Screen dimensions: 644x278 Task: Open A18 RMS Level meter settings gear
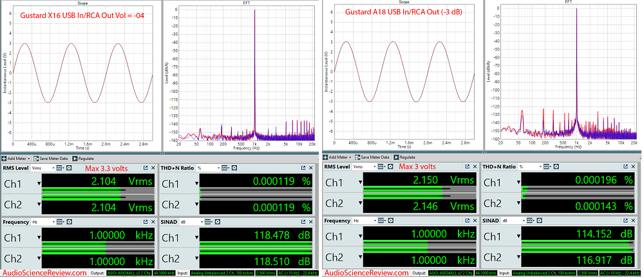click(x=391, y=166)
